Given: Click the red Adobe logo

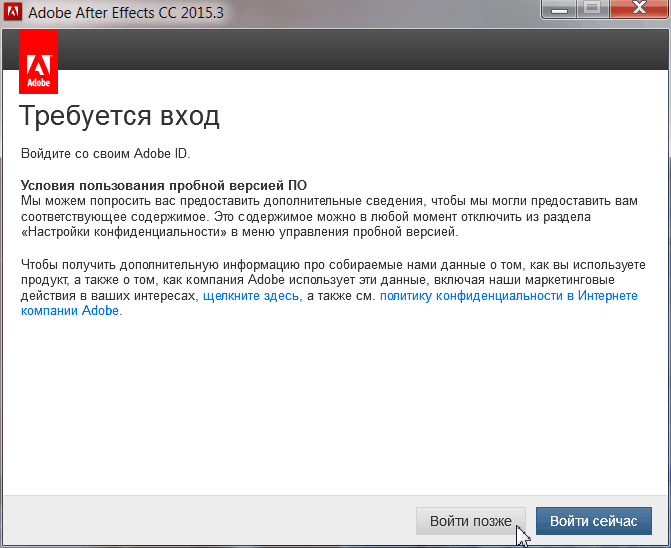Looking at the screenshot, I should pos(38,62).
